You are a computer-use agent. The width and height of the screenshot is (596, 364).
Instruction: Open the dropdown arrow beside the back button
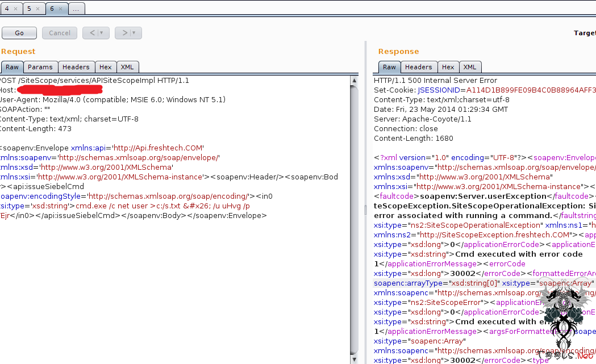click(102, 33)
